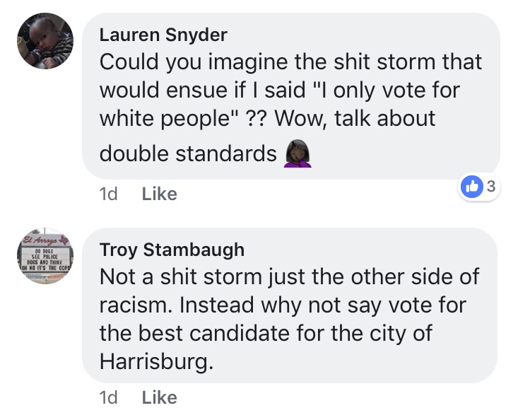Visit Troy Stambaugh's profile via his name

(x=172, y=249)
